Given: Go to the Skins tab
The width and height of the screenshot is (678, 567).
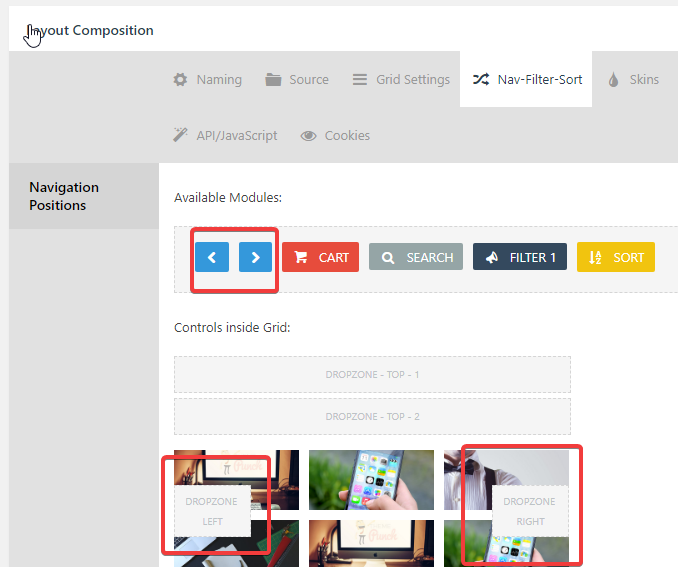Looking at the screenshot, I should coord(633,80).
